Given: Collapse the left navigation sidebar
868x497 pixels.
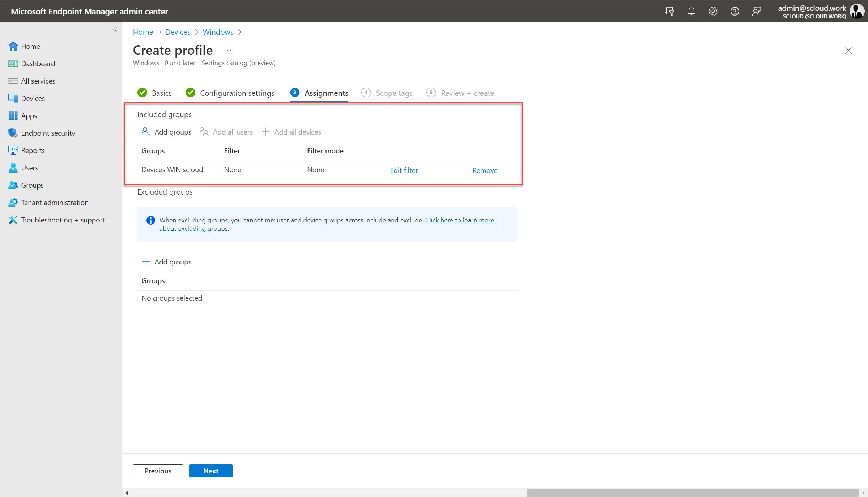Looking at the screenshot, I should [115, 30].
